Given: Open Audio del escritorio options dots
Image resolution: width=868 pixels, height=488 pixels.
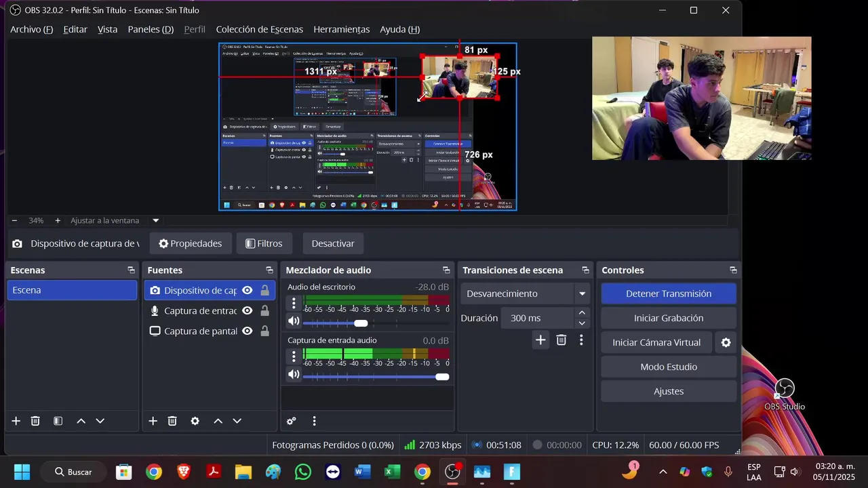Looking at the screenshot, I should coord(294,302).
